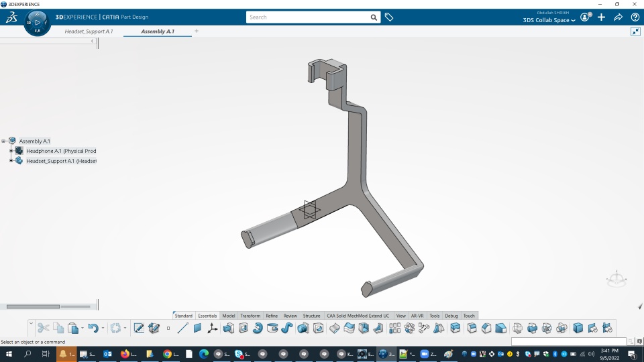
Task: Expand the Headset_Support A.1 tree node
Action: [11, 160]
